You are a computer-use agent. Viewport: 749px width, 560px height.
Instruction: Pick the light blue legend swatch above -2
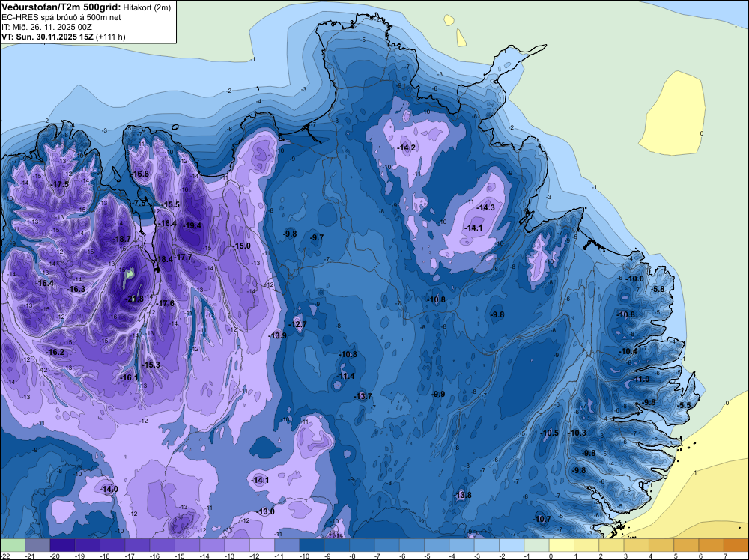tap(512, 545)
